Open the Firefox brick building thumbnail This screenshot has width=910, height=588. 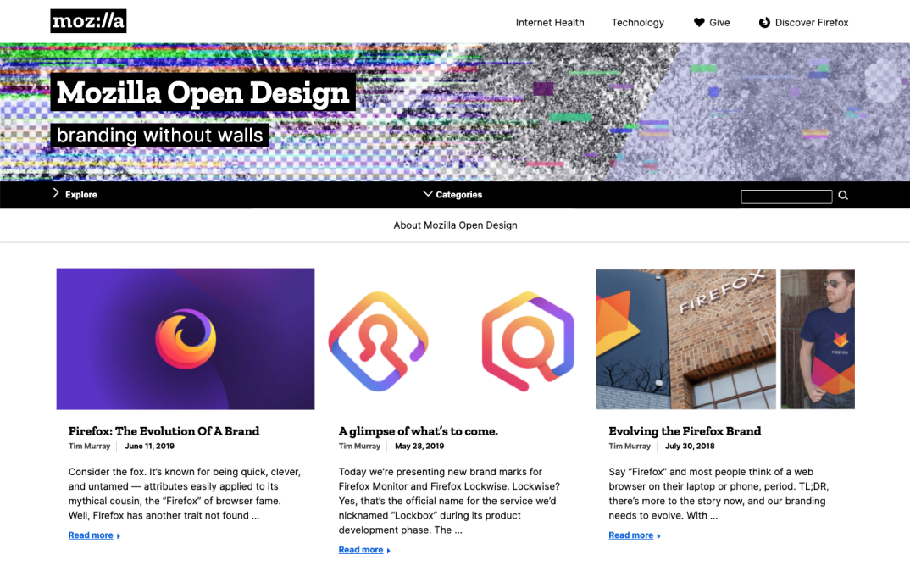tap(725, 339)
